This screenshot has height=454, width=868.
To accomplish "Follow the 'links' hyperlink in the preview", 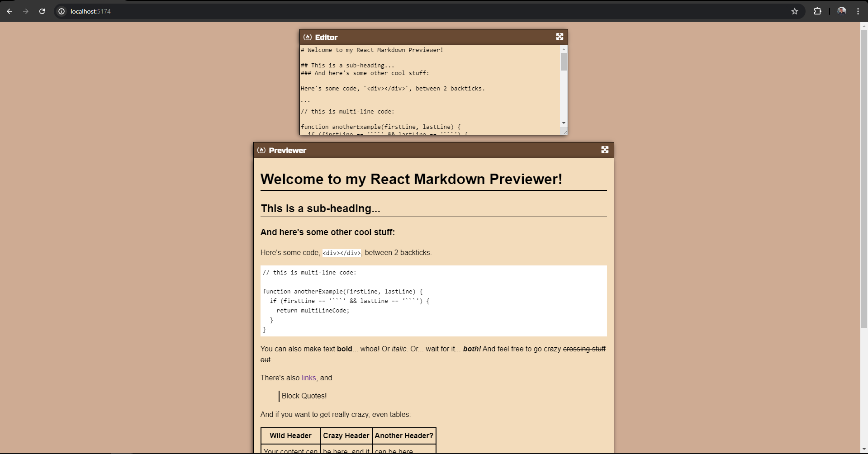I will [x=308, y=378].
